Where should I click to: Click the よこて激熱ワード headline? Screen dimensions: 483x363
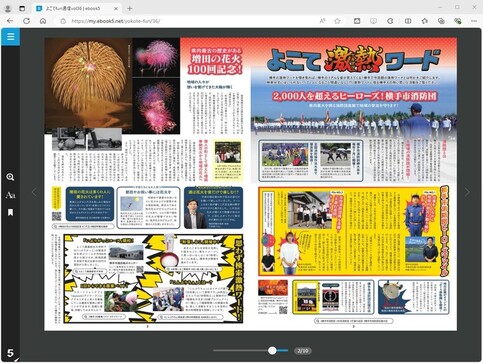tap(353, 60)
